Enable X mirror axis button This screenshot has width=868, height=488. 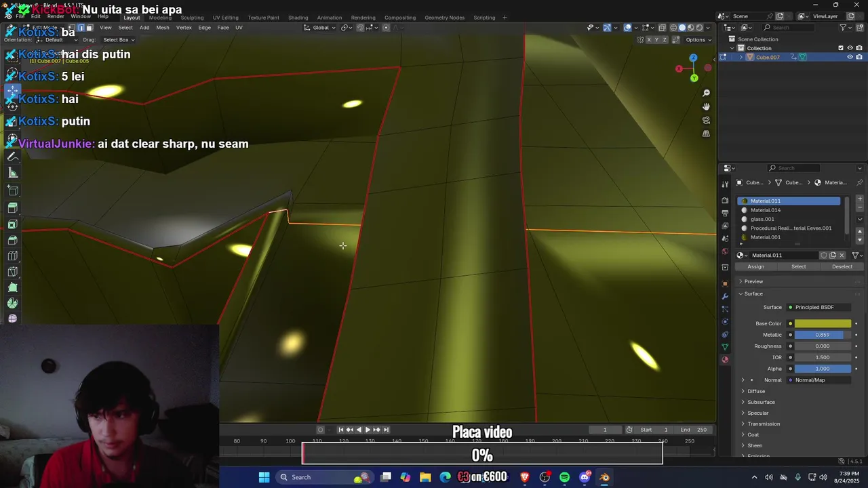pyautogui.click(x=649, y=40)
